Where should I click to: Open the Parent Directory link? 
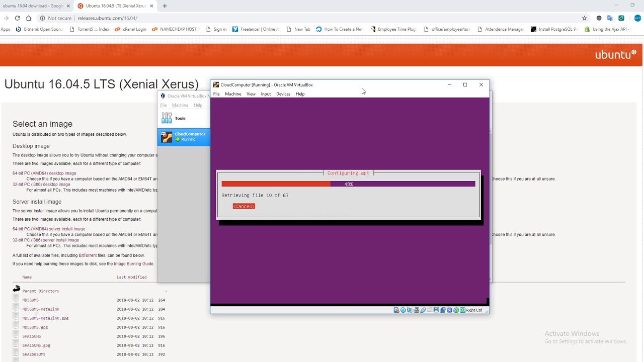(41, 291)
